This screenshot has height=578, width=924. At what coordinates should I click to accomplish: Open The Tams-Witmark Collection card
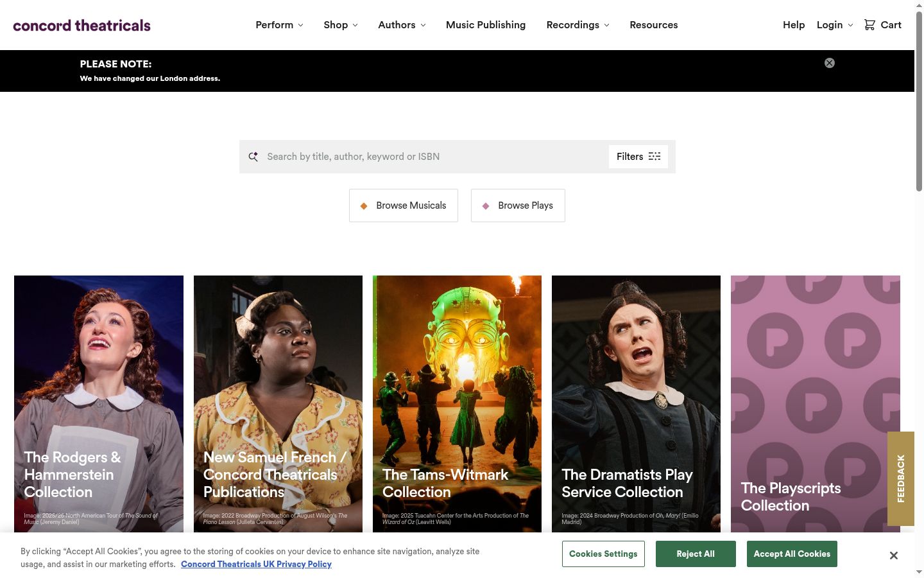pyautogui.click(x=457, y=404)
